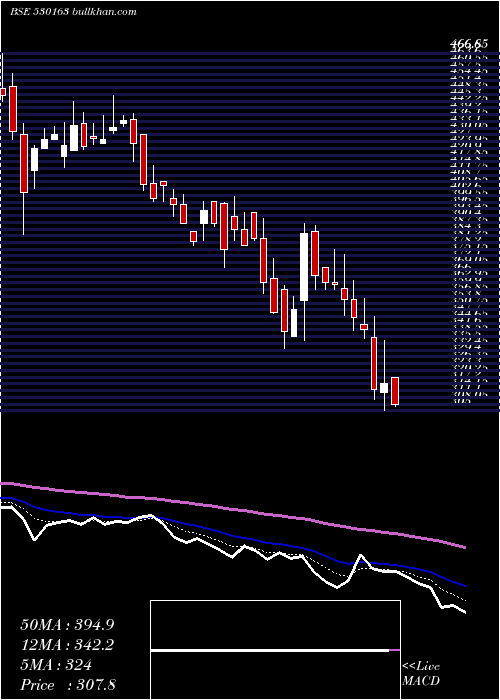Viewport: 500px width, 700px height.
Task: Click the <<Live MACD label
Action: pos(421,673)
